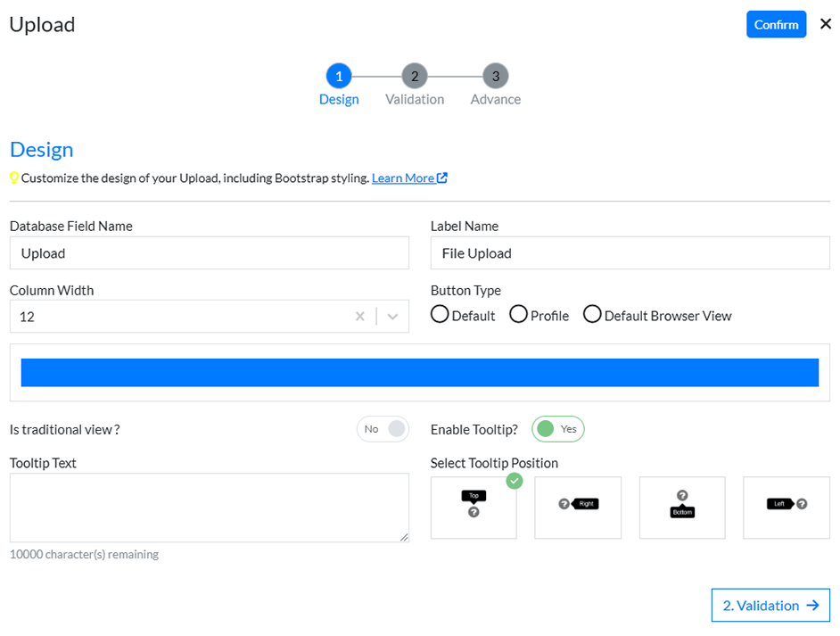Click the green checkmark badge on Top position

tap(515, 481)
